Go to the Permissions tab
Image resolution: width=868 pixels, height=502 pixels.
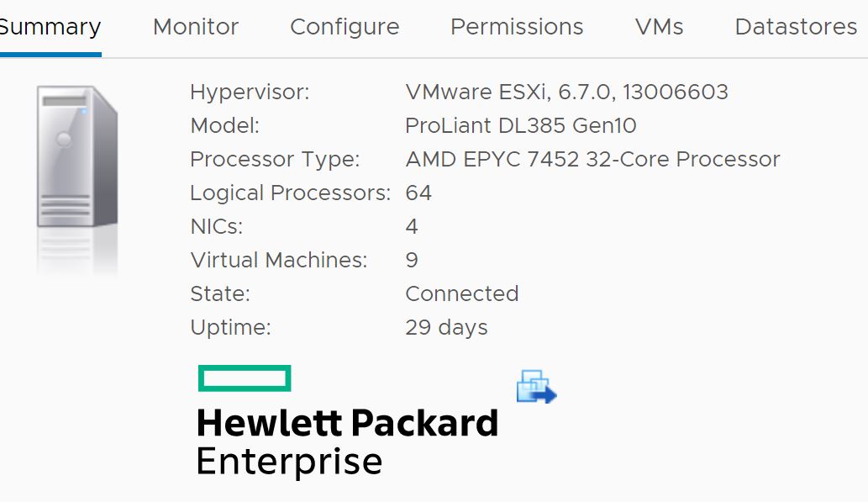click(x=517, y=27)
